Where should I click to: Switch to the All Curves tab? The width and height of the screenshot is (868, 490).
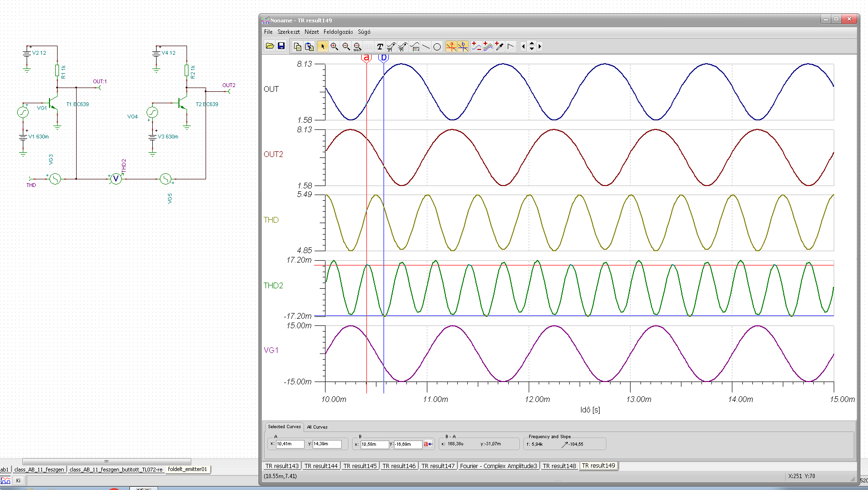[317, 427]
